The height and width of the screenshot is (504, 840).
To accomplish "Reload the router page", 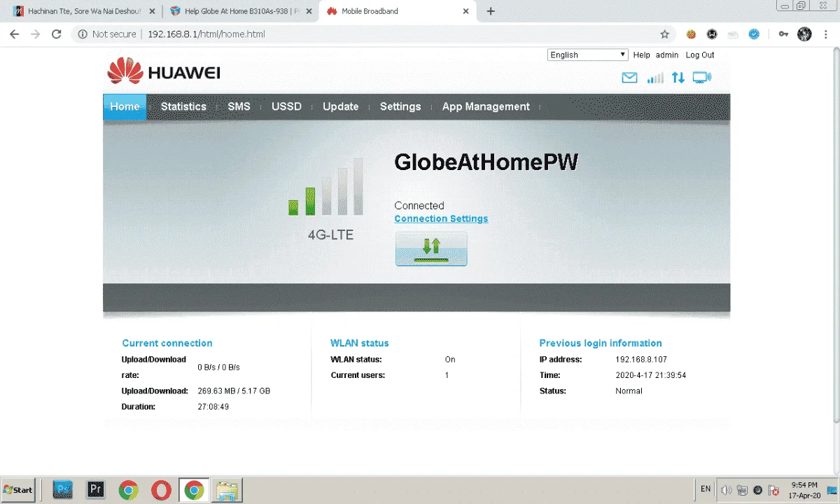I will [57, 34].
